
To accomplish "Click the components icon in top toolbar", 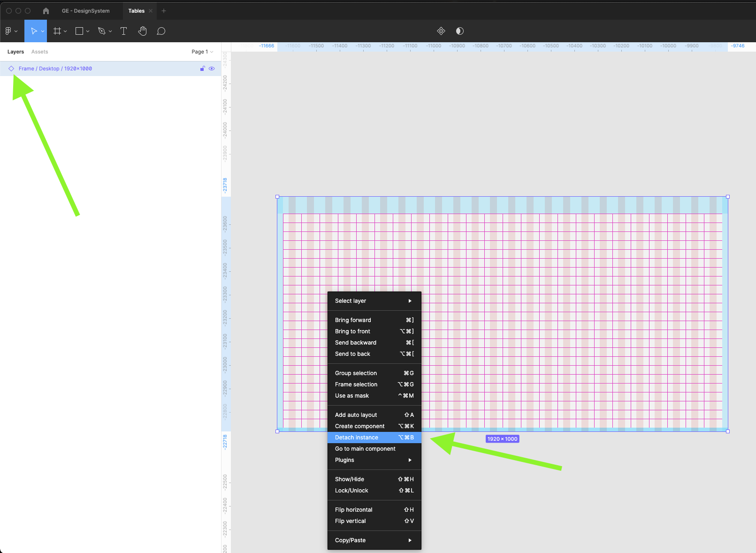I will point(441,31).
